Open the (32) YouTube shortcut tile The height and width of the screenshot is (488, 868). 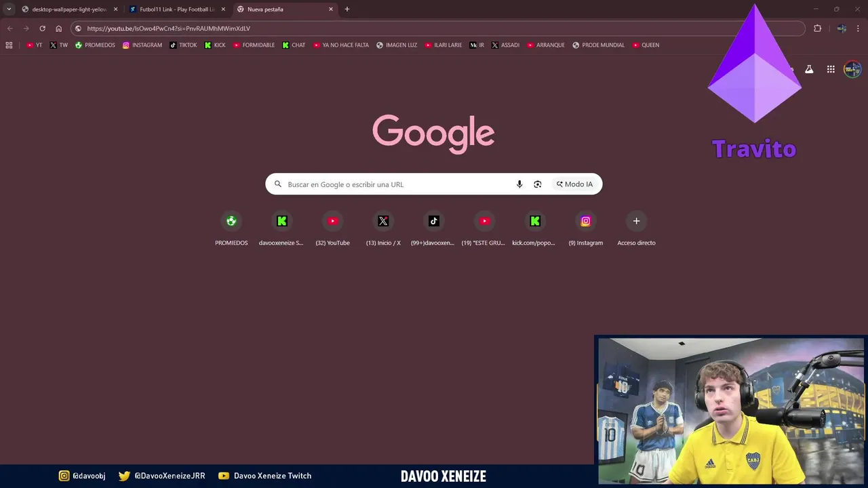coord(332,229)
